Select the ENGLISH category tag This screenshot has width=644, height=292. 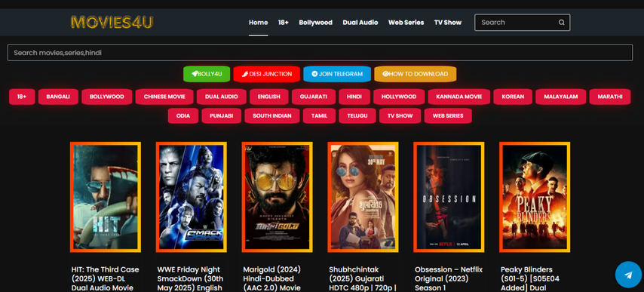click(x=269, y=97)
